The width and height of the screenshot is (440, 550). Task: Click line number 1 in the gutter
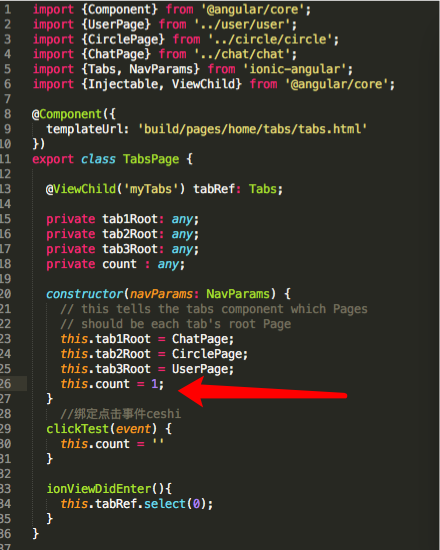pyautogui.click(x=7, y=9)
